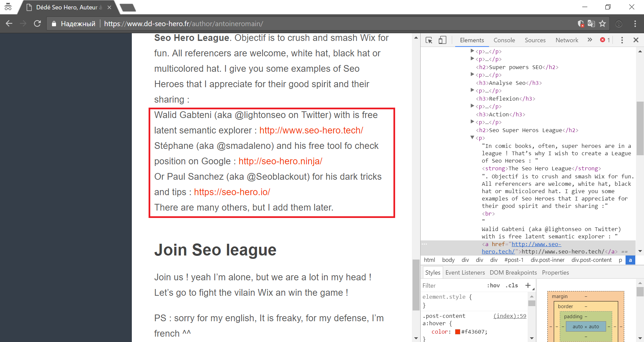
Task: Open the http://www.seo-hero.tech/ page link
Action: point(311,130)
